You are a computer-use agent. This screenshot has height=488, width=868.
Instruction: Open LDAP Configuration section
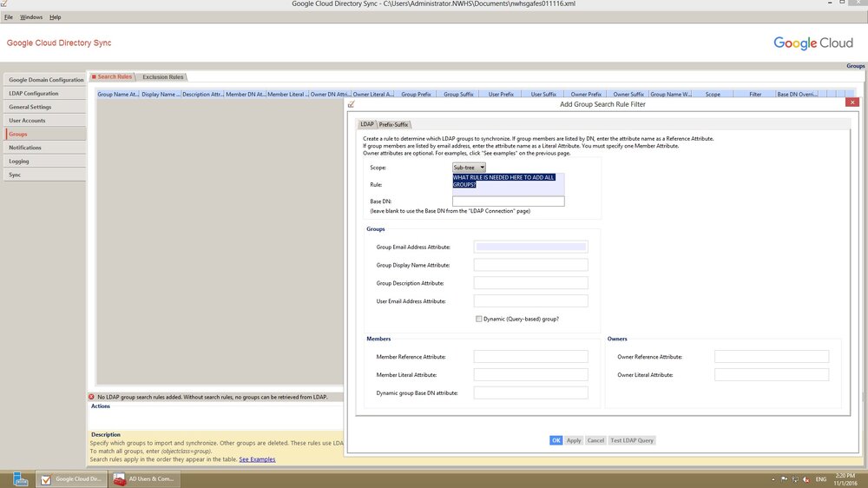tap(45, 93)
